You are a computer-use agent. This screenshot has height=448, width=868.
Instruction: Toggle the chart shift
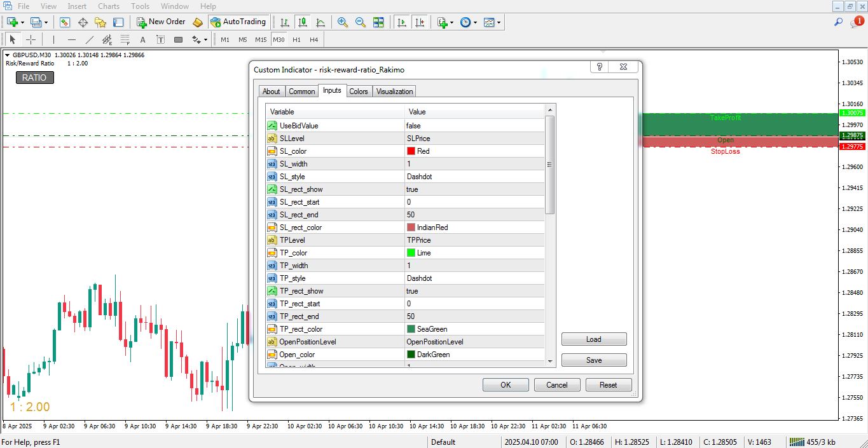click(x=420, y=22)
